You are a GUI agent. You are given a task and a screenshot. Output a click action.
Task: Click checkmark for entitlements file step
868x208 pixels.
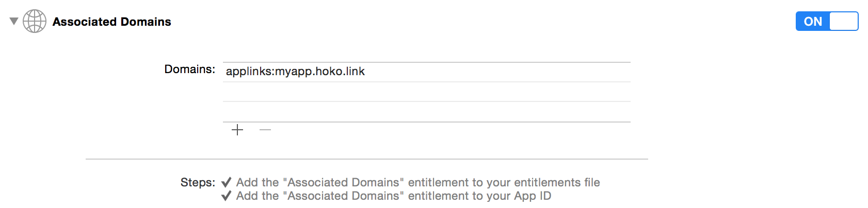click(226, 182)
